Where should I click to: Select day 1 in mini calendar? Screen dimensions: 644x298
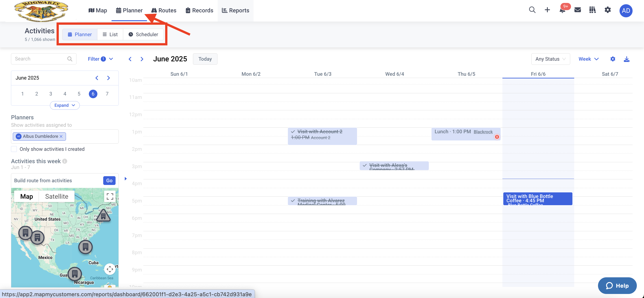22,94
